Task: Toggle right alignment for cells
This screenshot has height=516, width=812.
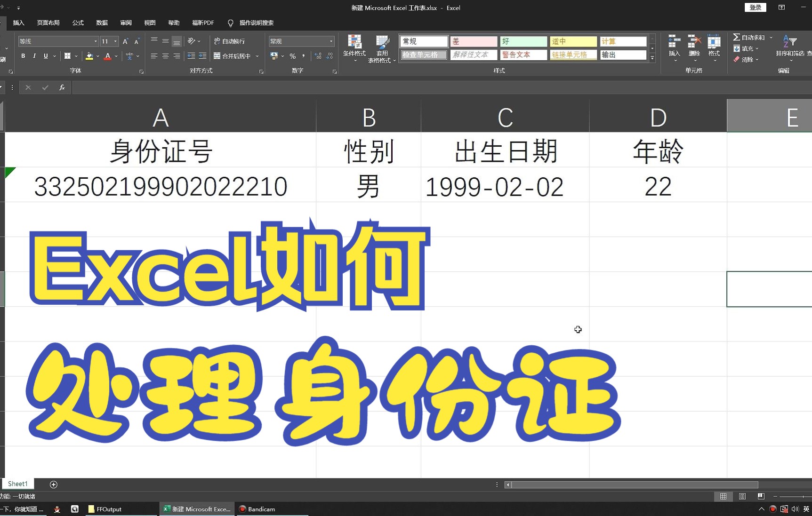Action: pyautogui.click(x=176, y=56)
